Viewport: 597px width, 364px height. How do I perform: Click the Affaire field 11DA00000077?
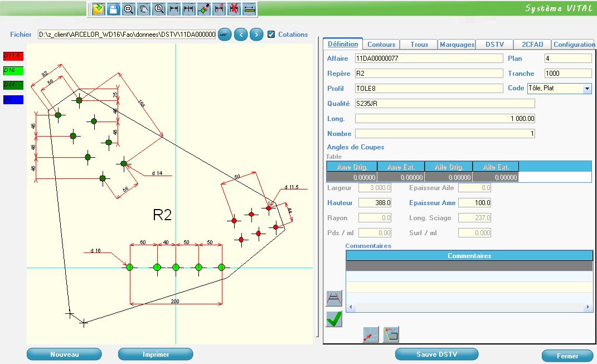(429, 59)
